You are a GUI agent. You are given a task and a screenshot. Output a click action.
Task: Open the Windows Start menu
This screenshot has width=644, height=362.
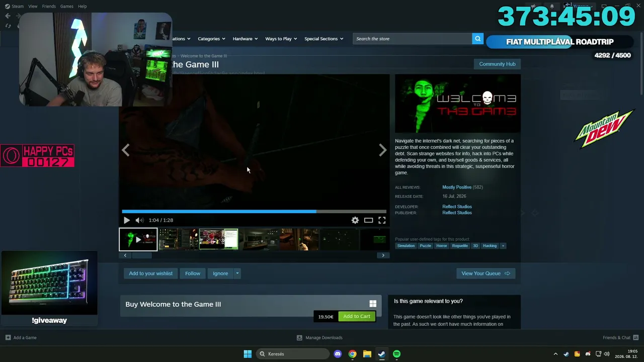coord(248,354)
